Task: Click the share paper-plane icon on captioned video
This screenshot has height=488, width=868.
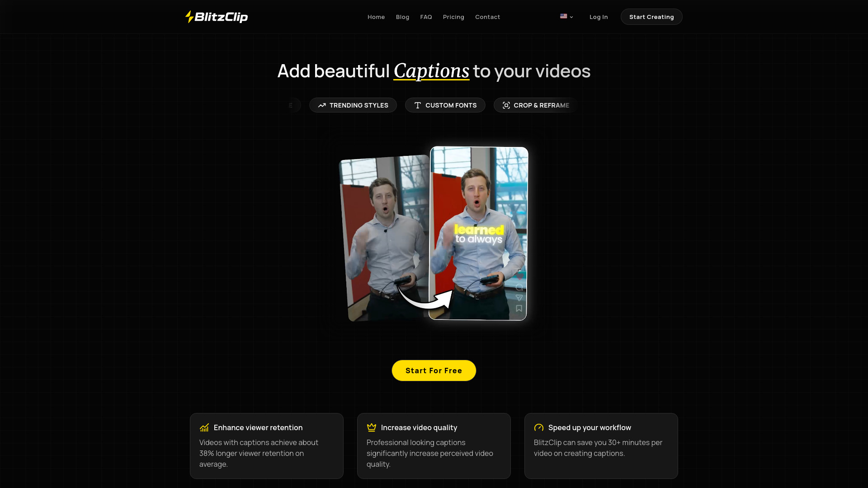Action: (x=519, y=298)
